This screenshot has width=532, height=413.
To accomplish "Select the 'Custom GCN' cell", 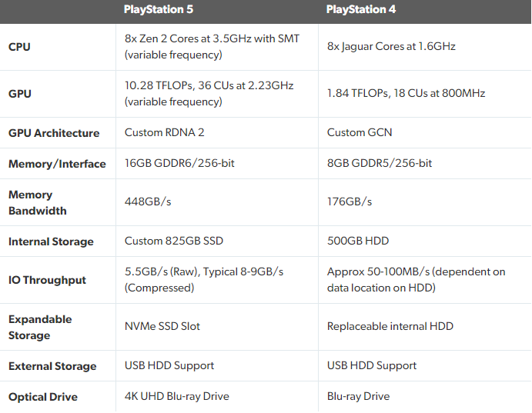I will 360,132.
